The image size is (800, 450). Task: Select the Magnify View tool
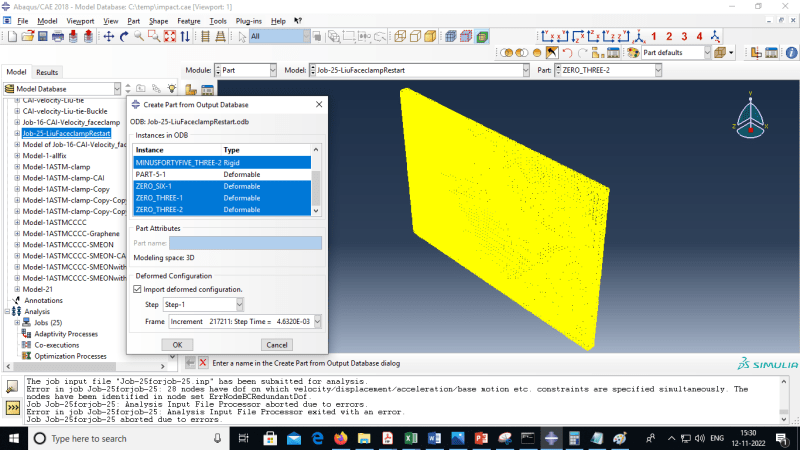(x=139, y=36)
